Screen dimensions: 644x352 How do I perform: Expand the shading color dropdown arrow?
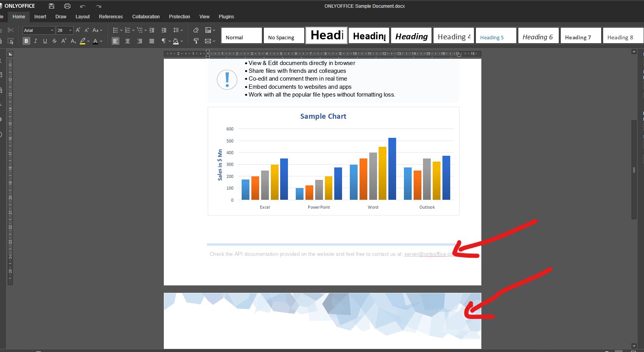tap(182, 41)
